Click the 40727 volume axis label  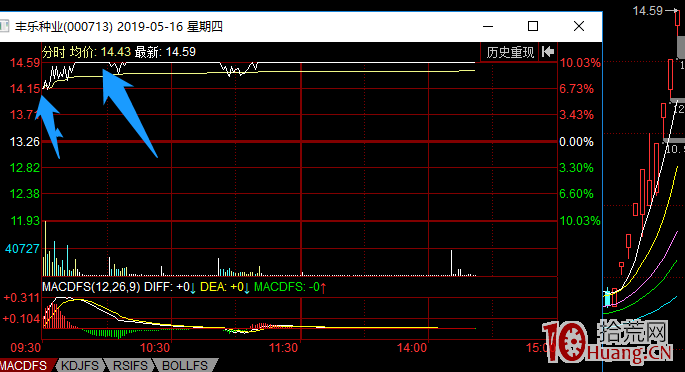(22, 249)
